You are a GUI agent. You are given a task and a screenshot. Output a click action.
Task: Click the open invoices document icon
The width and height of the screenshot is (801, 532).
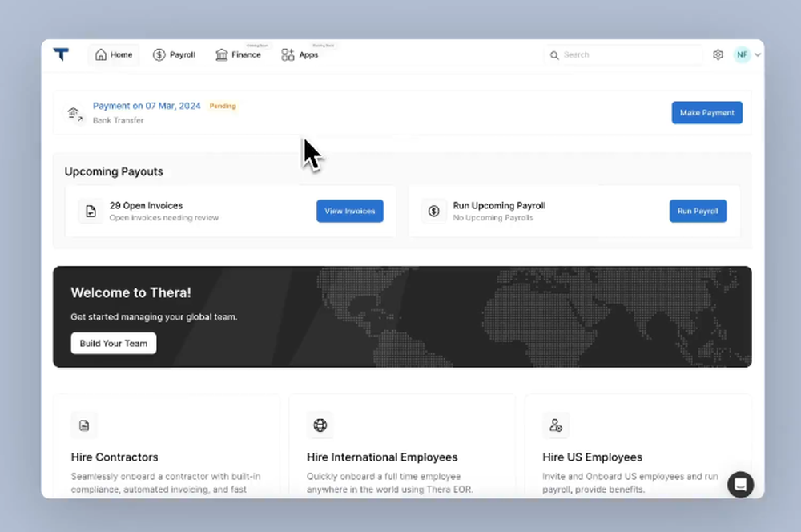[x=91, y=211]
